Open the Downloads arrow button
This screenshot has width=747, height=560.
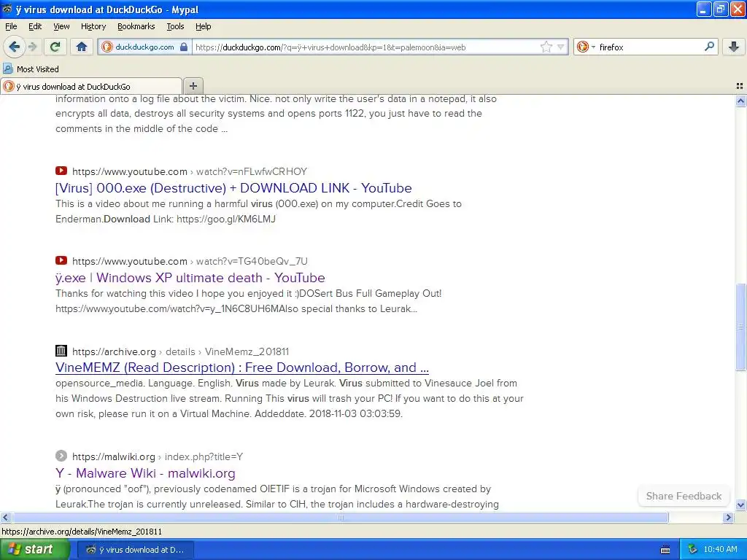(734, 47)
